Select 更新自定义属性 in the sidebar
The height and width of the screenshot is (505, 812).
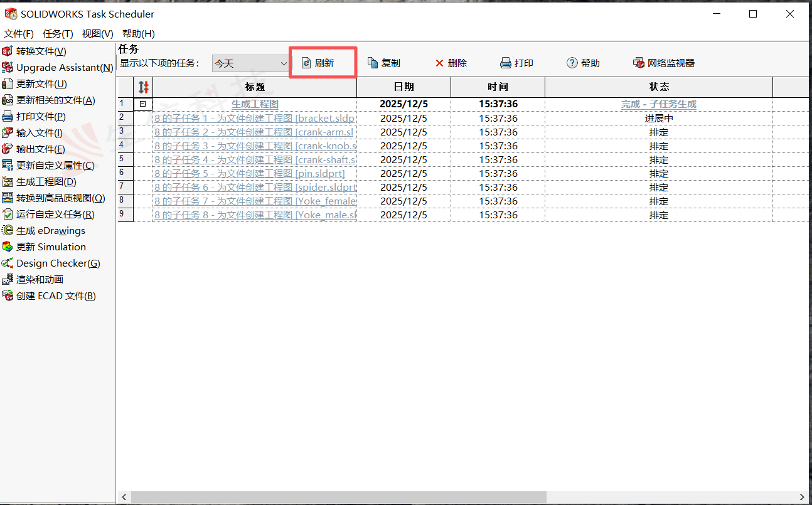click(x=48, y=166)
